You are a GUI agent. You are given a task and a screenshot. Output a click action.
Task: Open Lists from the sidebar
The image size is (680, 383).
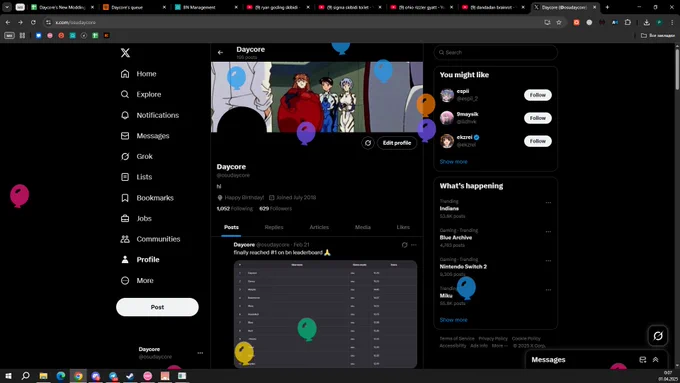click(137, 177)
